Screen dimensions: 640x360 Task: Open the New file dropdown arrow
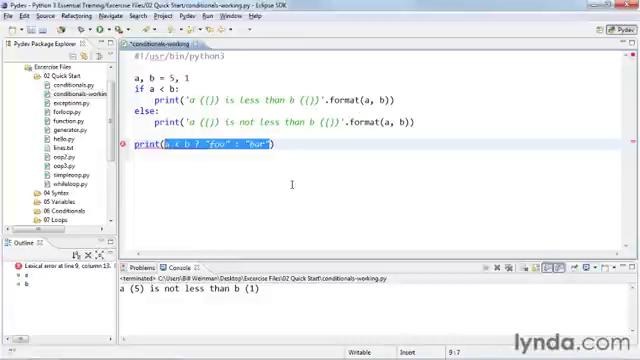coord(22,30)
